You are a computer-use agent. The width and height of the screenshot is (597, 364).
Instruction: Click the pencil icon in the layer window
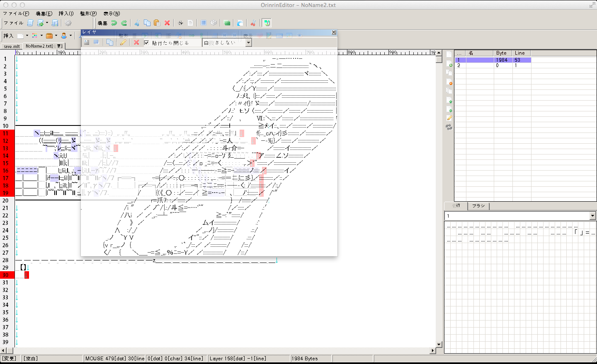(123, 42)
